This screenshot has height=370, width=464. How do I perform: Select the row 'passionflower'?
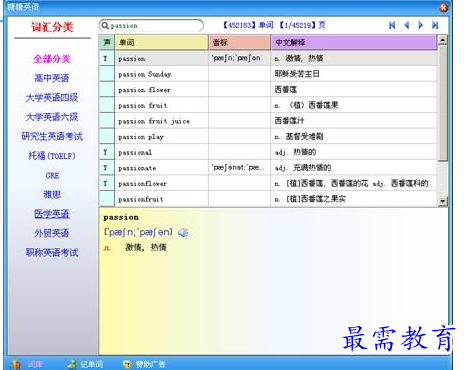click(x=268, y=184)
